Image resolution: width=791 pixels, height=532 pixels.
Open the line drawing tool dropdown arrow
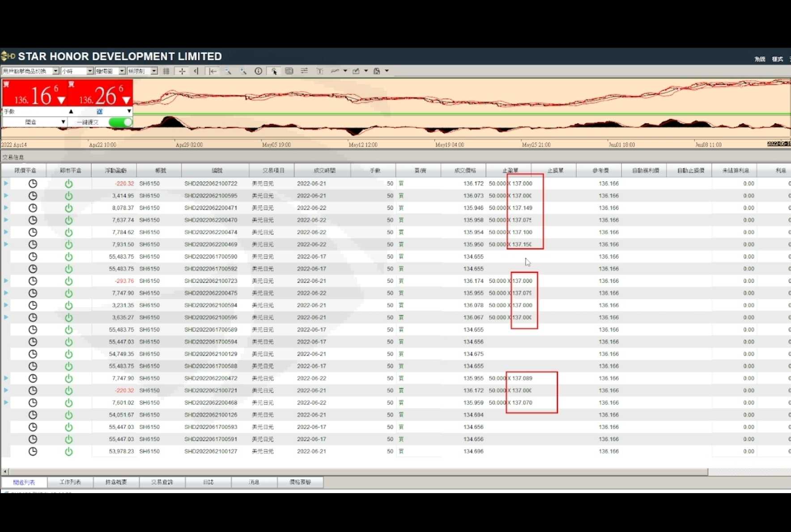coord(345,71)
